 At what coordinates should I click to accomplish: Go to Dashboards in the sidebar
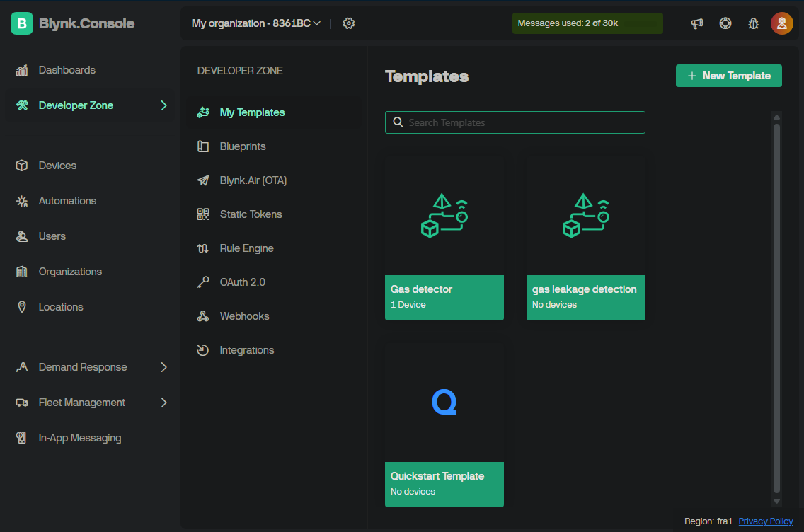pyautogui.click(x=67, y=70)
